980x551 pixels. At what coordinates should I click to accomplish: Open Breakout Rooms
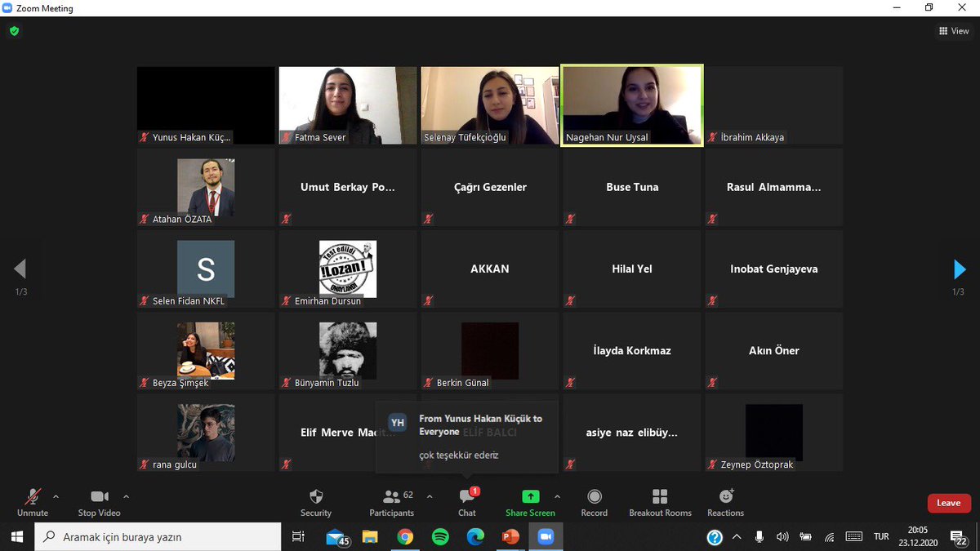click(x=660, y=502)
